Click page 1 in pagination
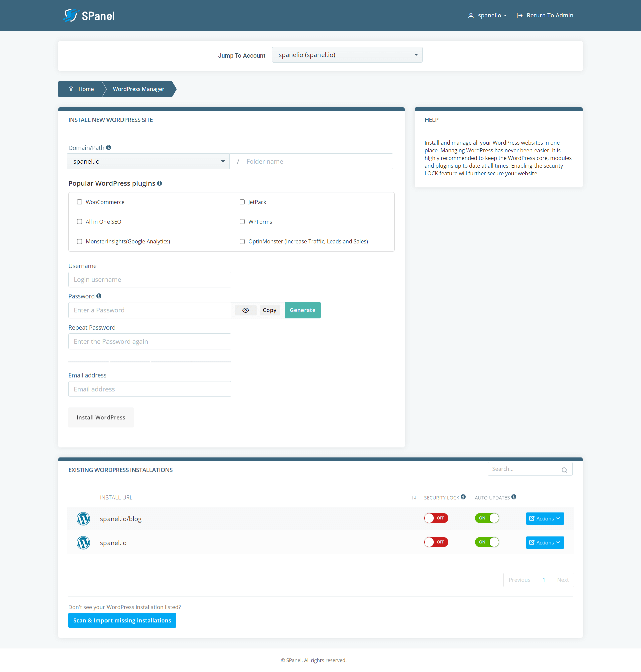 coord(544,580)
